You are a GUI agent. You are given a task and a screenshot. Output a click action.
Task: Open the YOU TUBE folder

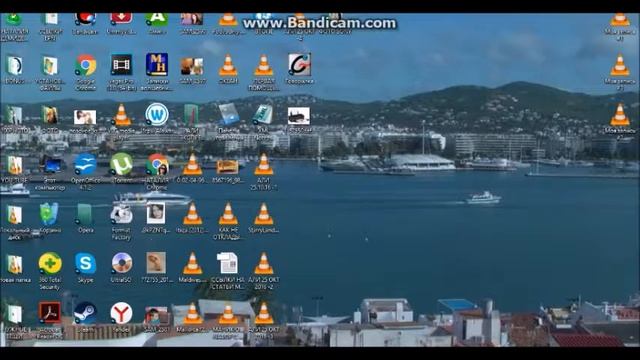14,165
